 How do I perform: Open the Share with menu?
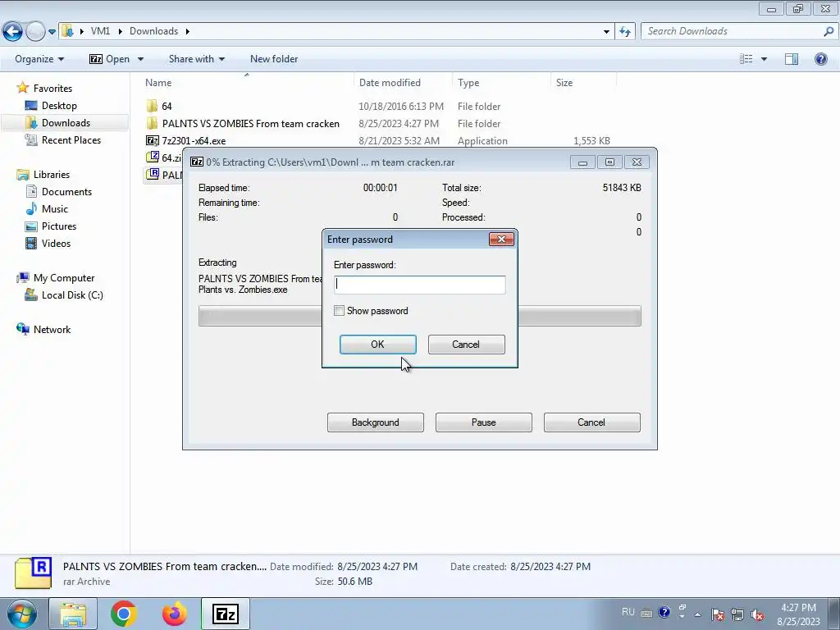pyautogui.click(x=197, y=59)
